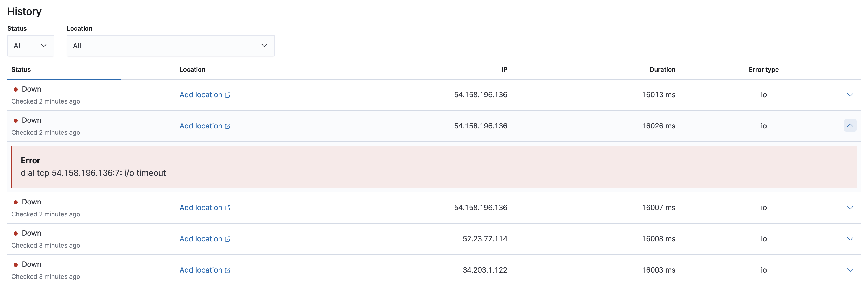
Task: Click the i/o timeout error message text
Action: (x=93, y=173)
